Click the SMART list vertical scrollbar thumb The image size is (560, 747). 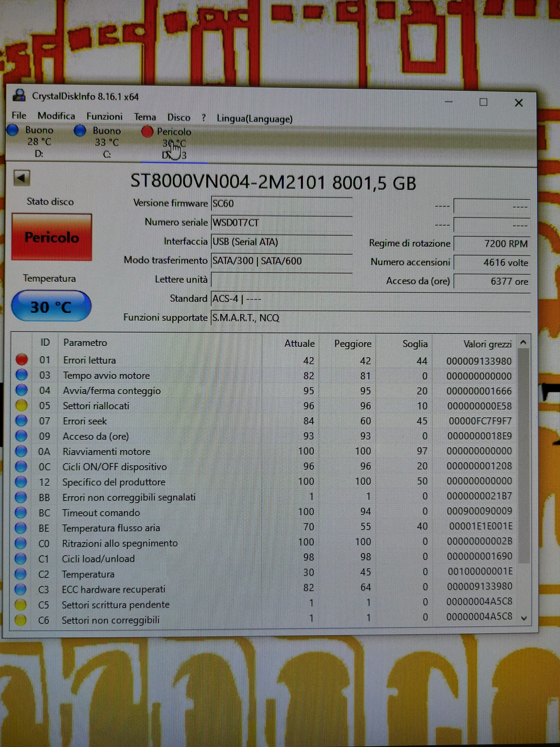click(524, 456)
